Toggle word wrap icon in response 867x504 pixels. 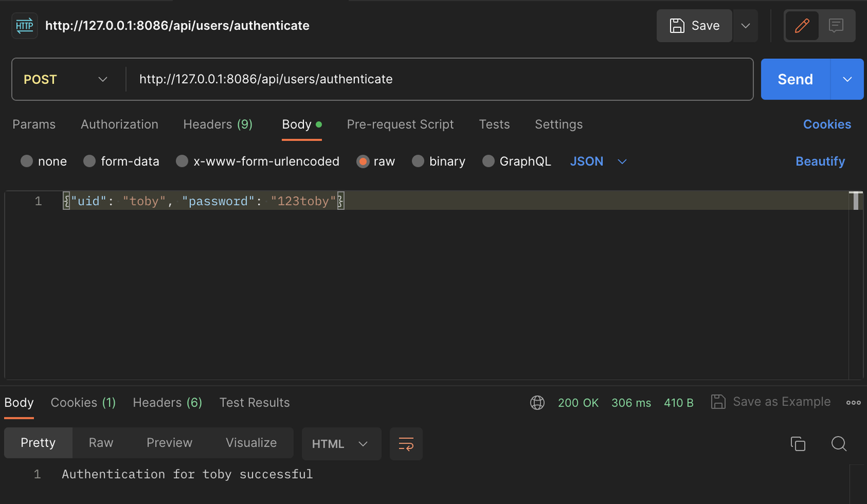click(406, 444)
